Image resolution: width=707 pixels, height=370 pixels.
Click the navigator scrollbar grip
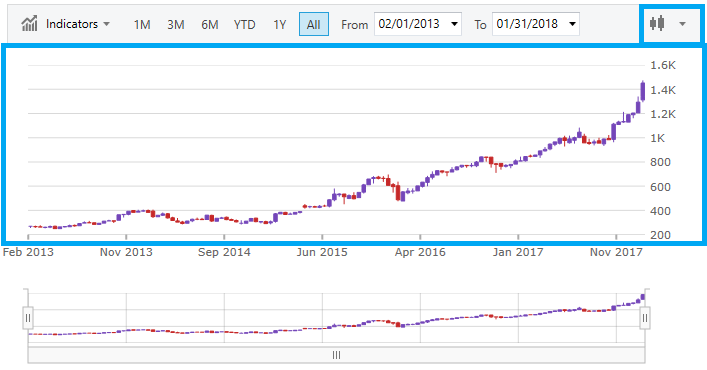336,355
